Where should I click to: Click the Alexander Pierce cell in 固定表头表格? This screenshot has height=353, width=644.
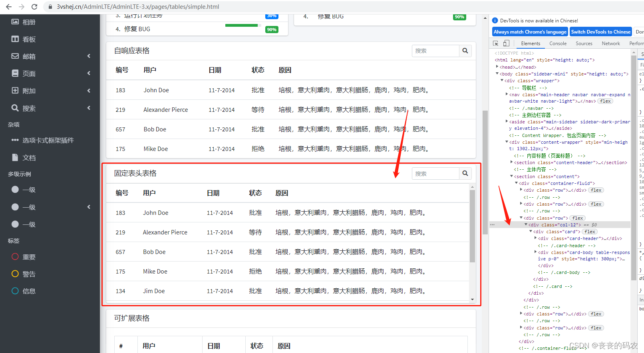pos(165,232)
